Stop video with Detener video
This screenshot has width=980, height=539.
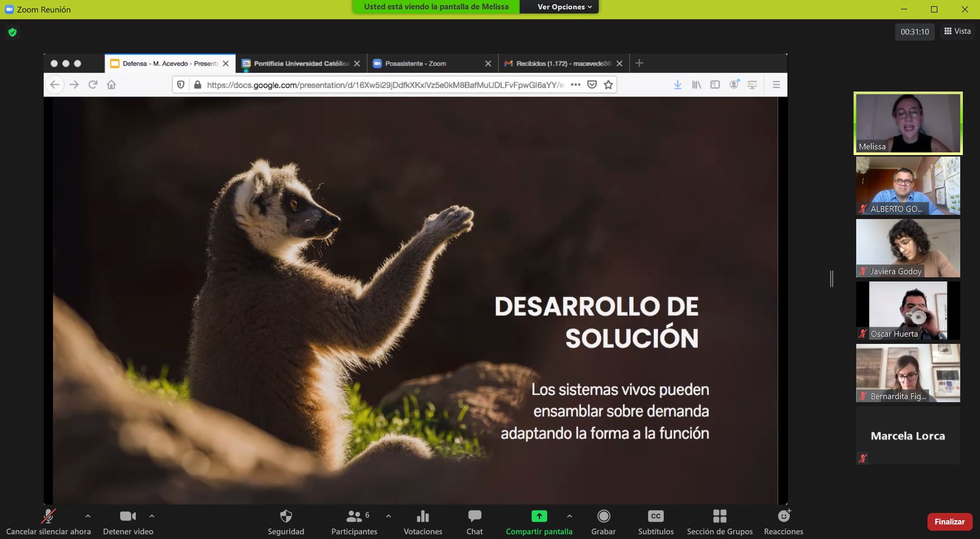[x=128, y=522]
